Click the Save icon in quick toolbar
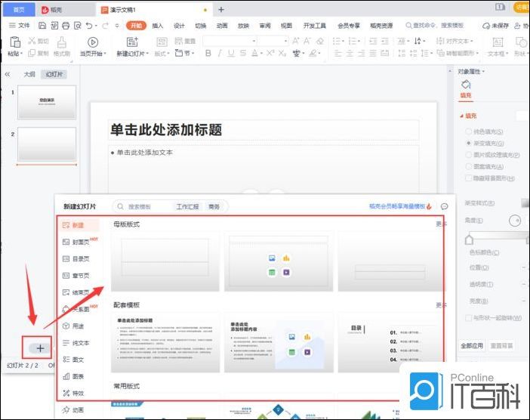This screenshot has width=530, height=420. click(x=42, y=26)
